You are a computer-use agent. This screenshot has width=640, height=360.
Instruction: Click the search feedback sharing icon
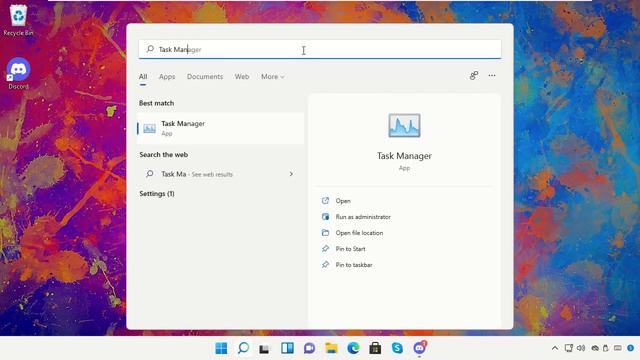473,76
